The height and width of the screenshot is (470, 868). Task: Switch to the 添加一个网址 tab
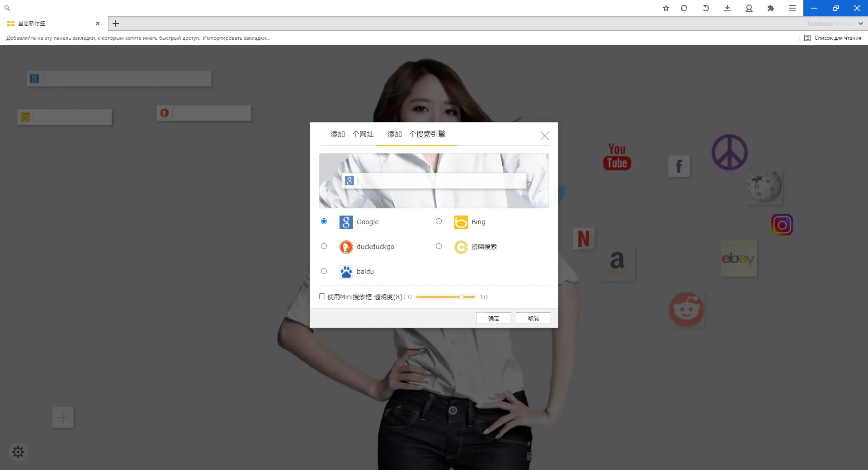coord(352,134)
